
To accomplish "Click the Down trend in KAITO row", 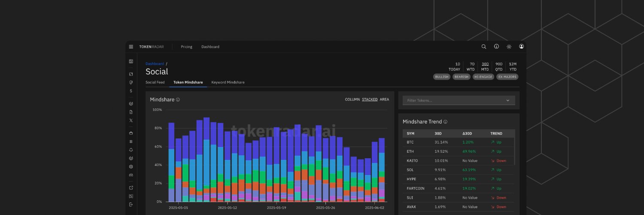I will point(498,161).
